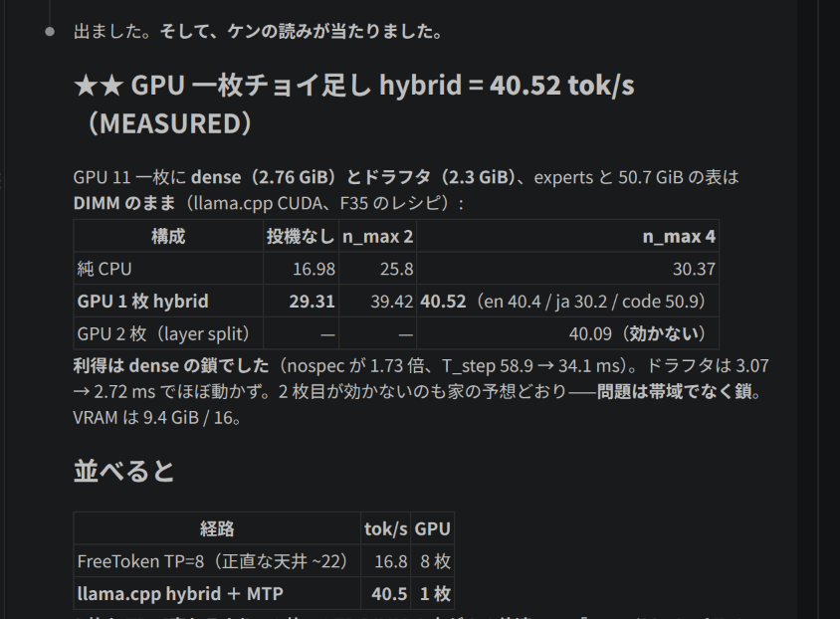Select the 'GPU 1 枚 hybrid' row label

tap(142, 301)
